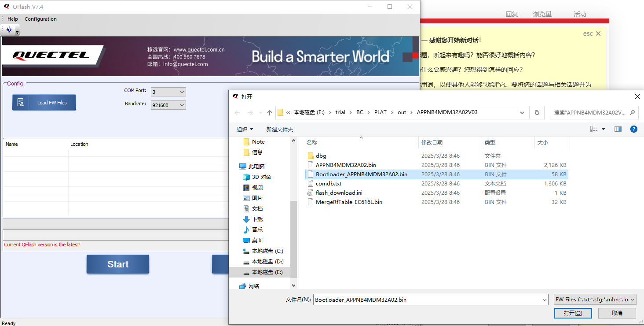Select 图片 in navigation pane

pyautogui.click(x=257, y=198)
